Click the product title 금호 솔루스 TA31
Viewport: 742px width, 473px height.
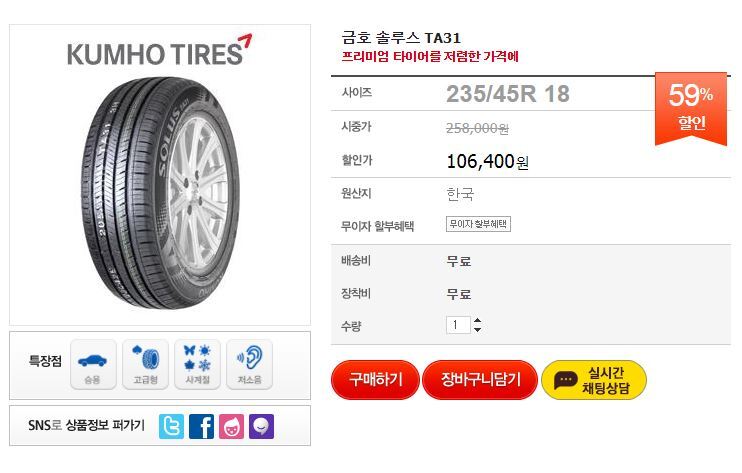click(x=401, y=38)
